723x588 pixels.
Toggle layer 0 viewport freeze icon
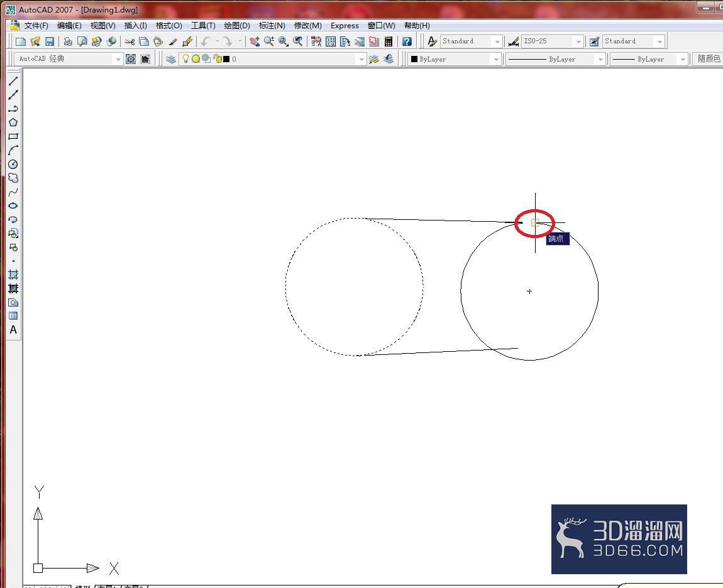click(206, 58)
